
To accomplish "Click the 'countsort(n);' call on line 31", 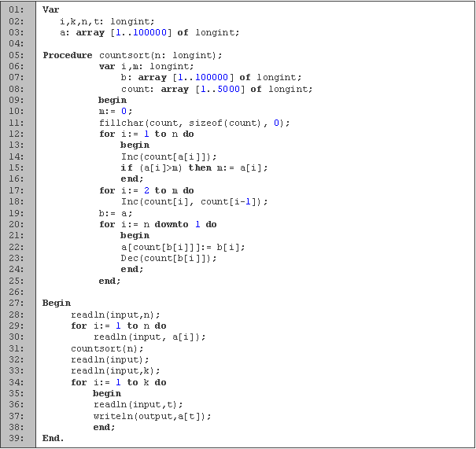I will point(107,348).
